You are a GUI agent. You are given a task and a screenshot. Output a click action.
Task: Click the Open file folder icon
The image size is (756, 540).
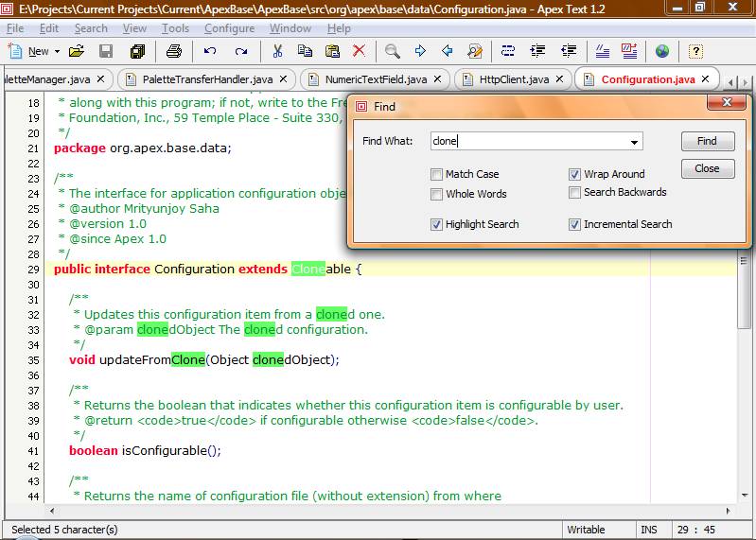point(77,51)
